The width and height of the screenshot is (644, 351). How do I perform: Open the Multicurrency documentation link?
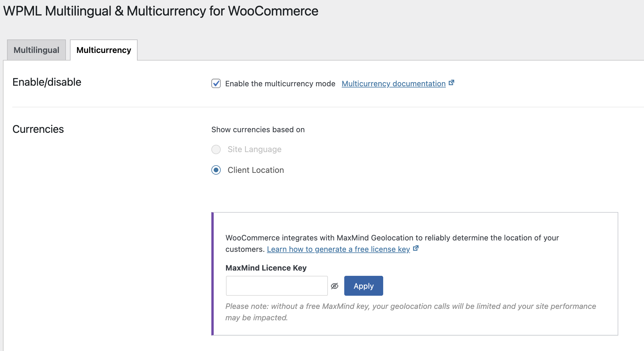pos(393,84)
